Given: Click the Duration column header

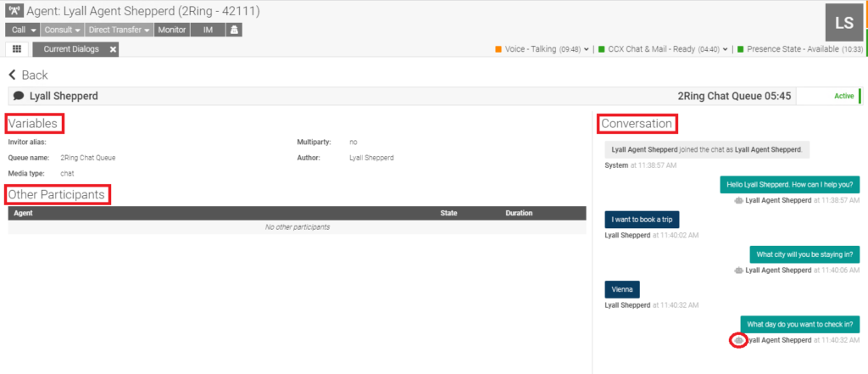Looking at the screenshot, I should tap(519, 213).
